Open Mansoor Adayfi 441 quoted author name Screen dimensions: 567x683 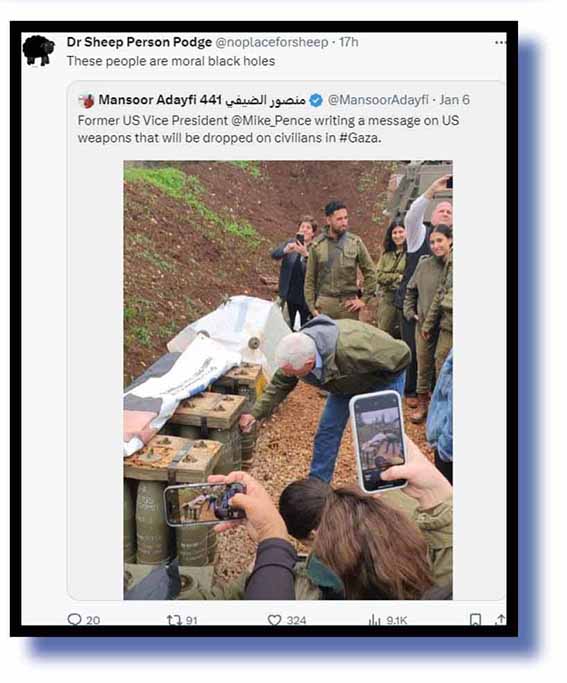point(202,100)
